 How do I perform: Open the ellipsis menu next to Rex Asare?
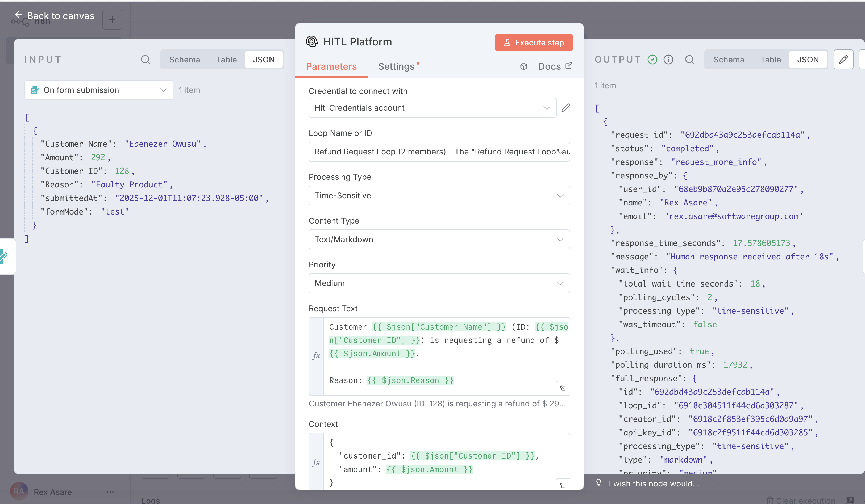click(110, 492)
